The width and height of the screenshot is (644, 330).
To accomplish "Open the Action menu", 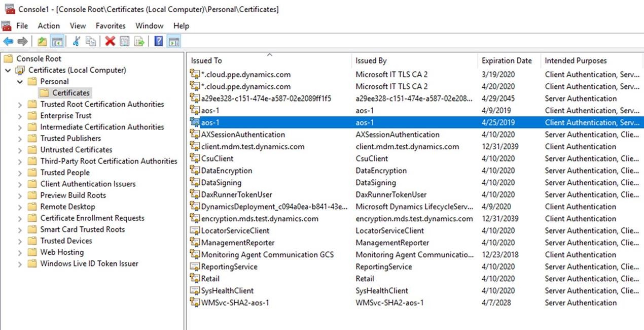I will (x=49, y=26).
